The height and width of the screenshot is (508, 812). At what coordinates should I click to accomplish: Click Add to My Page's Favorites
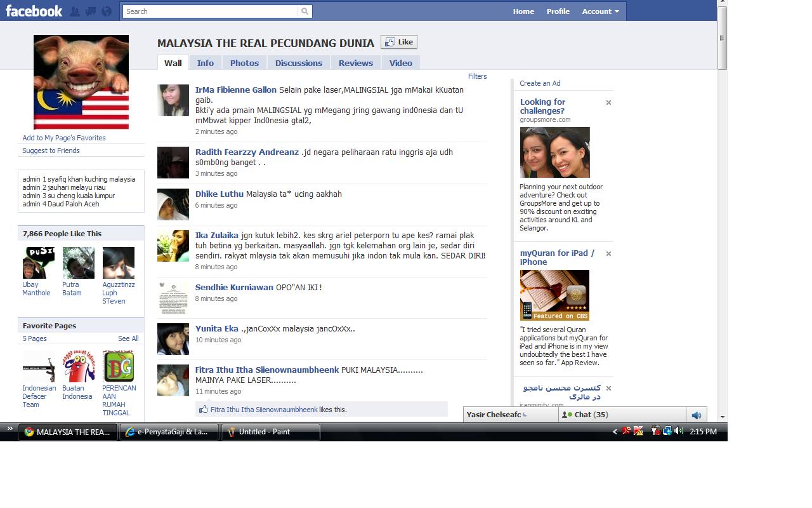pyautogui.click(x=64, y=138)
